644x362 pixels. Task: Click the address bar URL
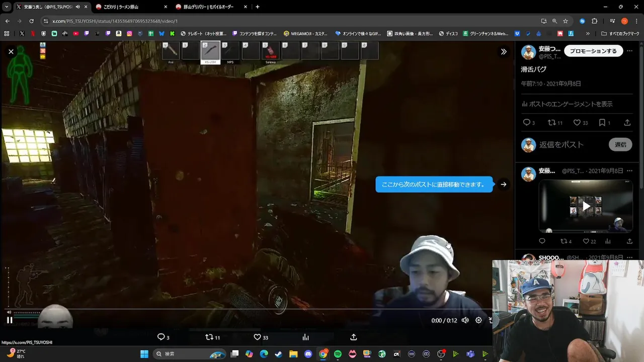(115, 21)
